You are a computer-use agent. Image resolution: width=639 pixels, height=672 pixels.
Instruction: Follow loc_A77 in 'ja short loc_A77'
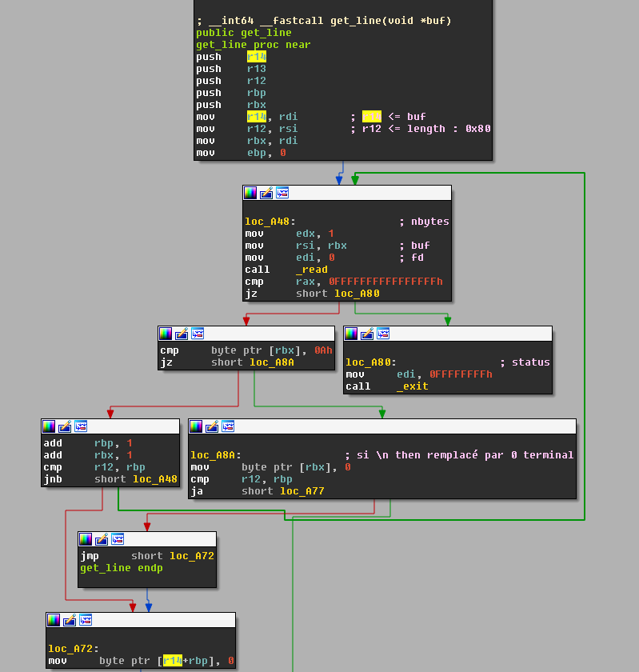coord(302,491)
